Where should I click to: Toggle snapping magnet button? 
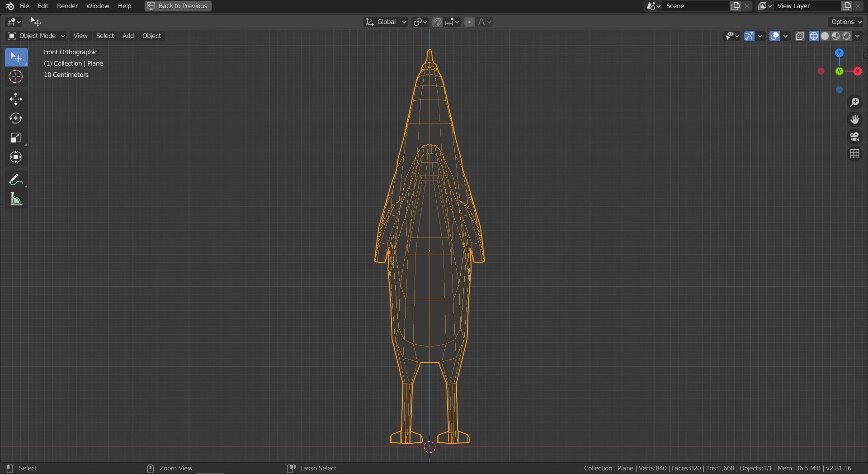[x=437, y=22]
